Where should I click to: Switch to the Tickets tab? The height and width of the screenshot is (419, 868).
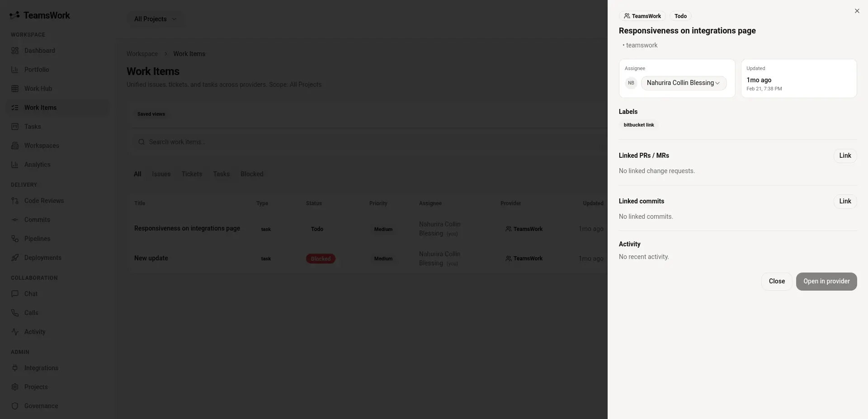192,174
